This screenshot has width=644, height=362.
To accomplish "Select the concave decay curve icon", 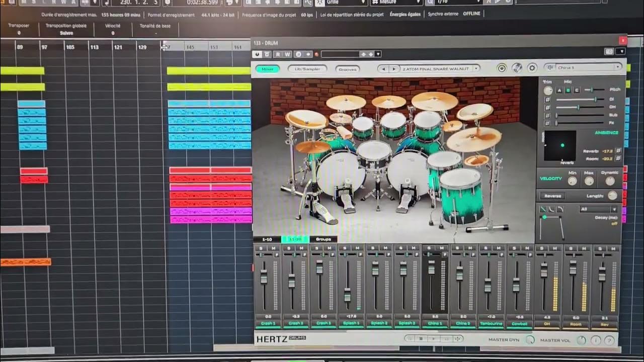I will [552, 209].
